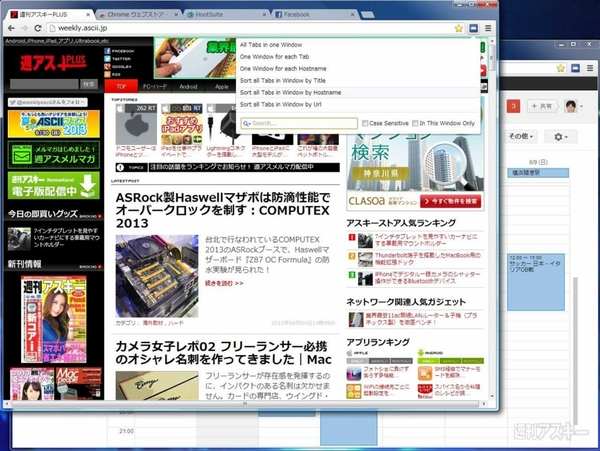Click the bookmark star in the front window address bar
Image resolution: width=600 pixels, height=451 pixels.
click(x=458, y=28)
